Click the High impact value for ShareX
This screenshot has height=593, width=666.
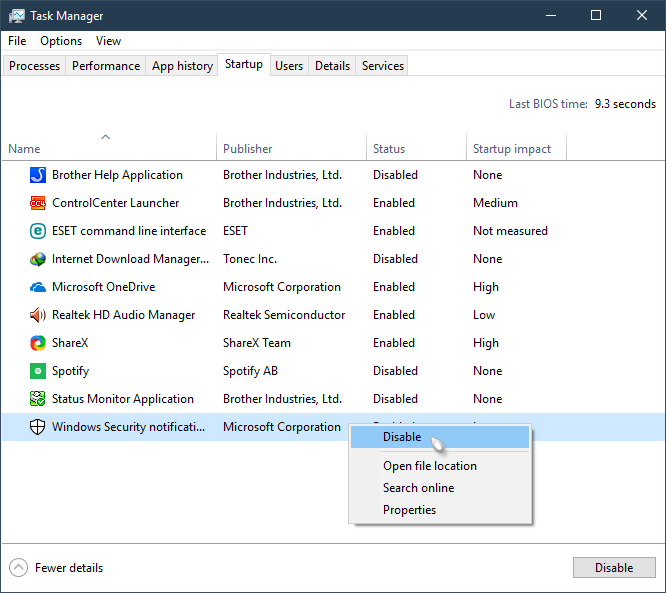[x=486, y=343]
